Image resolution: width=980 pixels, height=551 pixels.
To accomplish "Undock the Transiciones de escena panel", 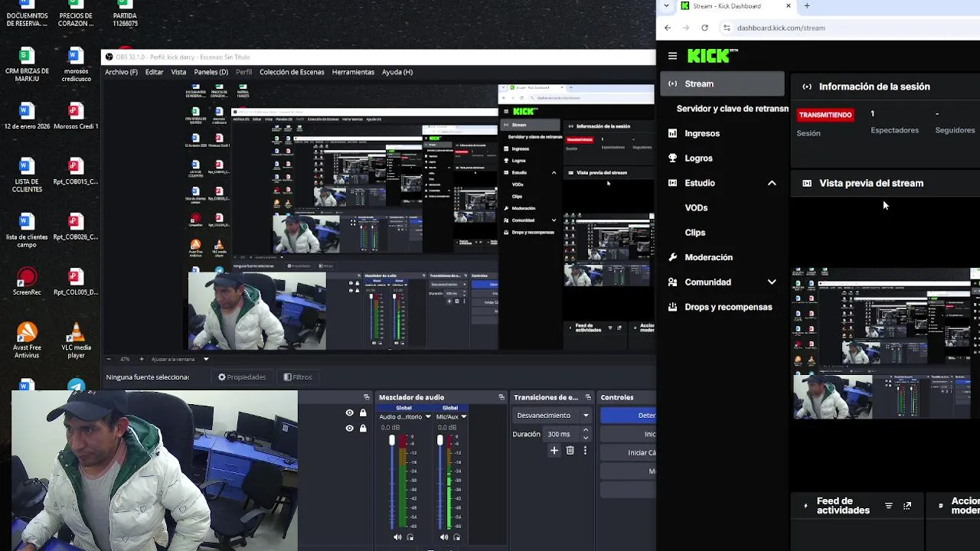I will (x=588, y=397).
